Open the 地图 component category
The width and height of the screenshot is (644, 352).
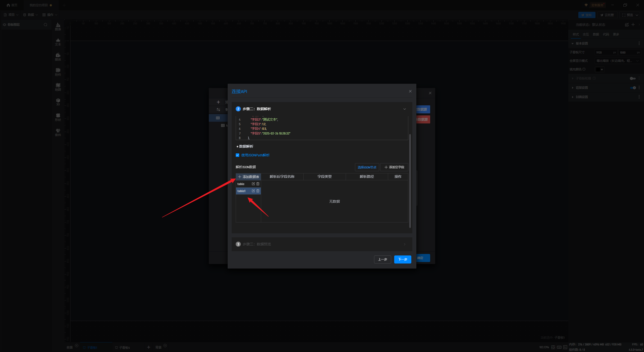pyautogui.click(x=58, y=87)
